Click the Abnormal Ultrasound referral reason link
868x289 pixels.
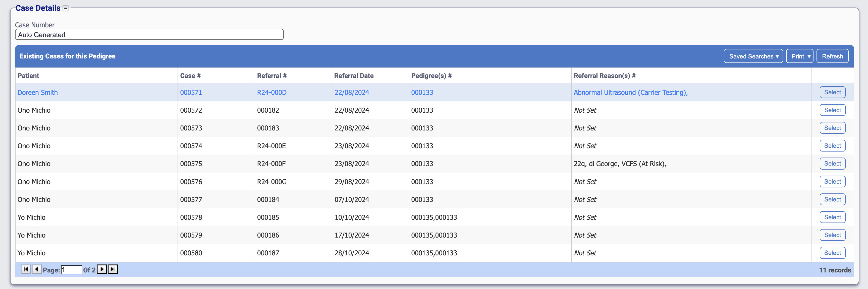(x=630, y=93)
